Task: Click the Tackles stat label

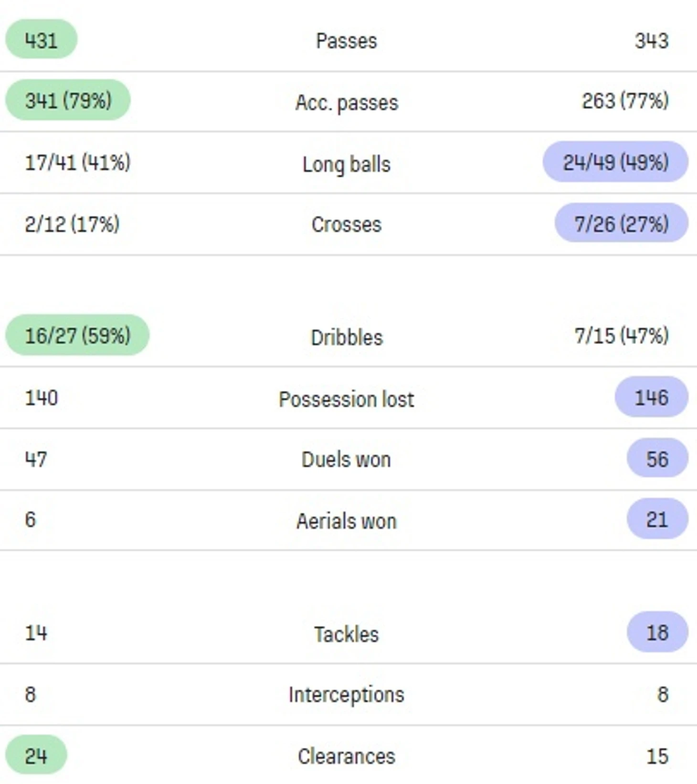Action: pos(347,634)
